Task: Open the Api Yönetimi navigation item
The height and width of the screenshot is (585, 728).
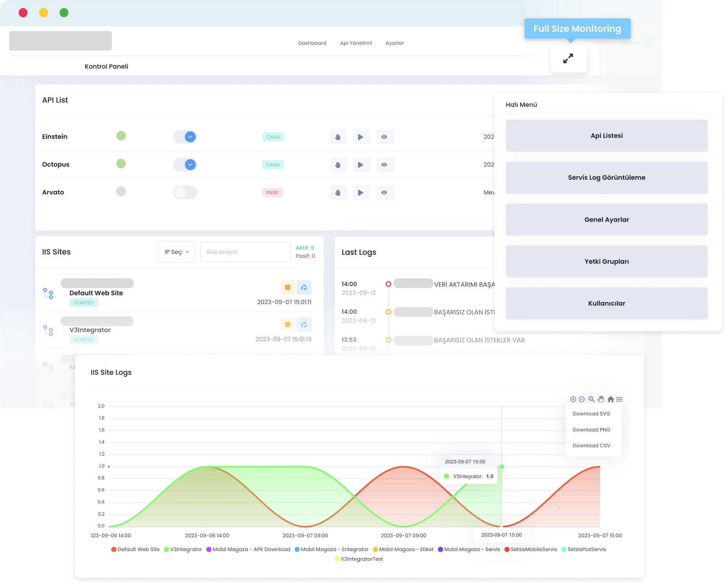Action: tap(356, 43)
